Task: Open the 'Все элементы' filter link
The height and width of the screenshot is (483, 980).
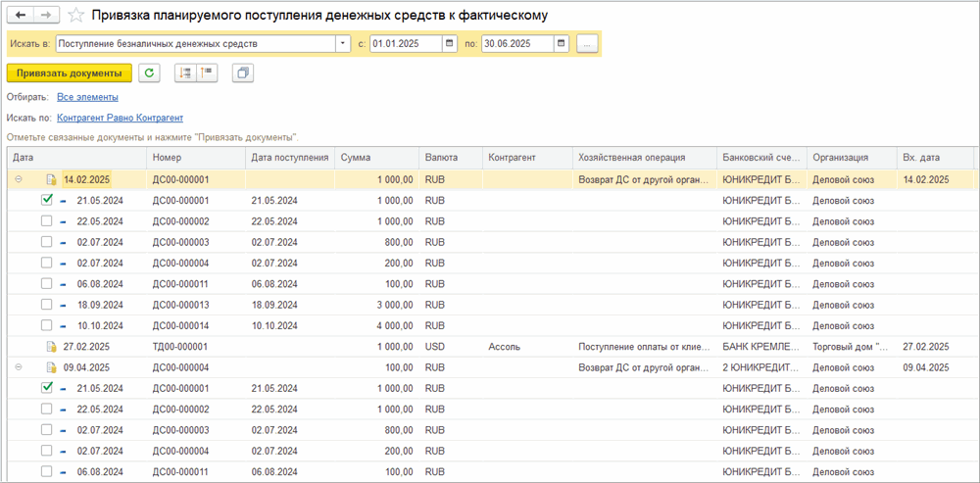Action: (87, 97)
